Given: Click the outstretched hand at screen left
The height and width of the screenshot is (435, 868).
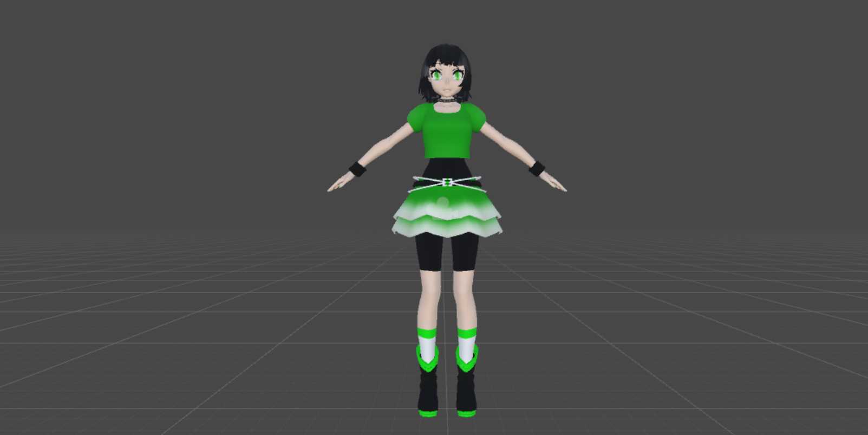Looking at the screenshot, I should pyautogui.click(x=337, y=185).
